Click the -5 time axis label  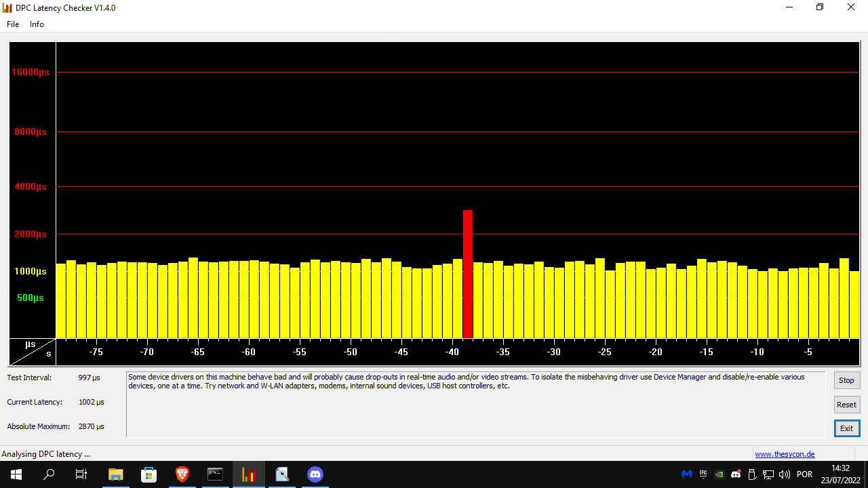point(808,352)
